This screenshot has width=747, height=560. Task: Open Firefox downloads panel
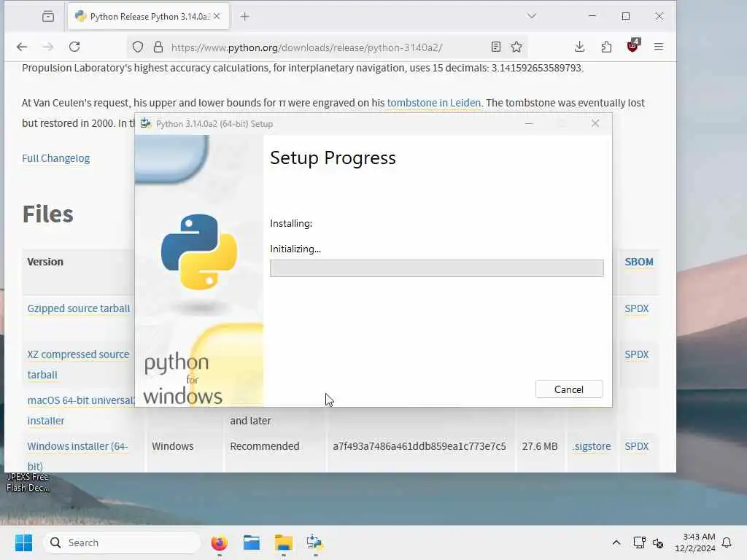pyautogui.click(x=579, y=47)
